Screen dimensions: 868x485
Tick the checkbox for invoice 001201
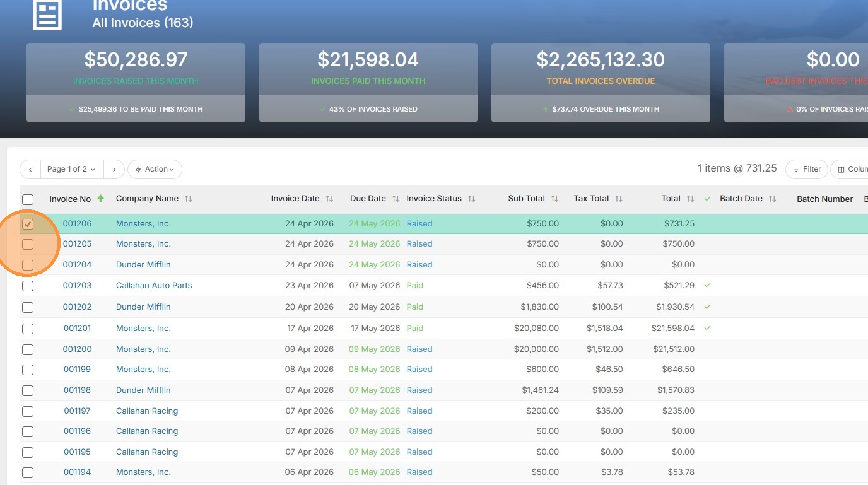(28, 329)
